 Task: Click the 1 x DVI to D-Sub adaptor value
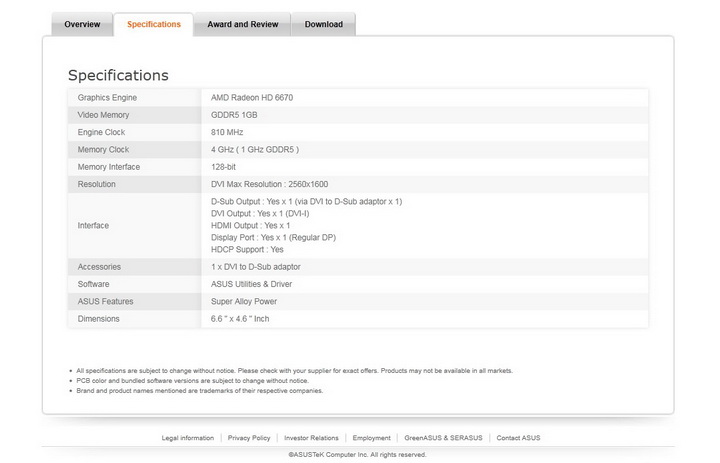coord(256,267)
